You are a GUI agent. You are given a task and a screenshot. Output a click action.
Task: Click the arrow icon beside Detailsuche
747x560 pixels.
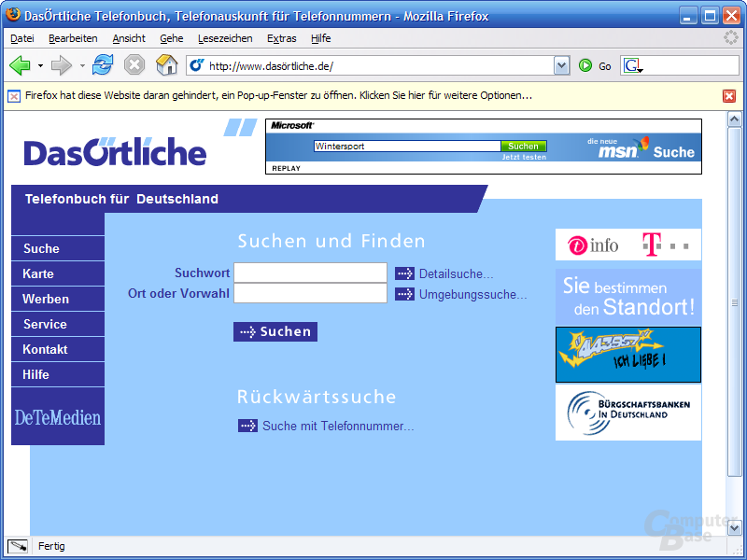click(x=404, y=273)
